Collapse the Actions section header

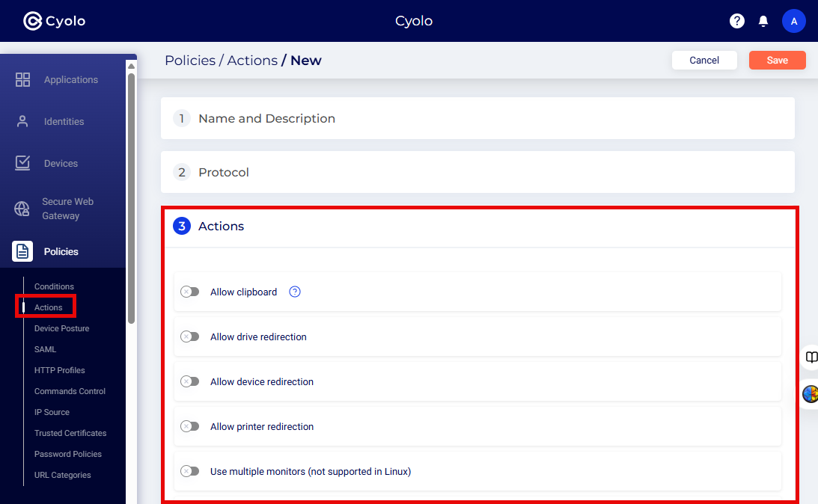pyautogui.click(x=480, y=226)
